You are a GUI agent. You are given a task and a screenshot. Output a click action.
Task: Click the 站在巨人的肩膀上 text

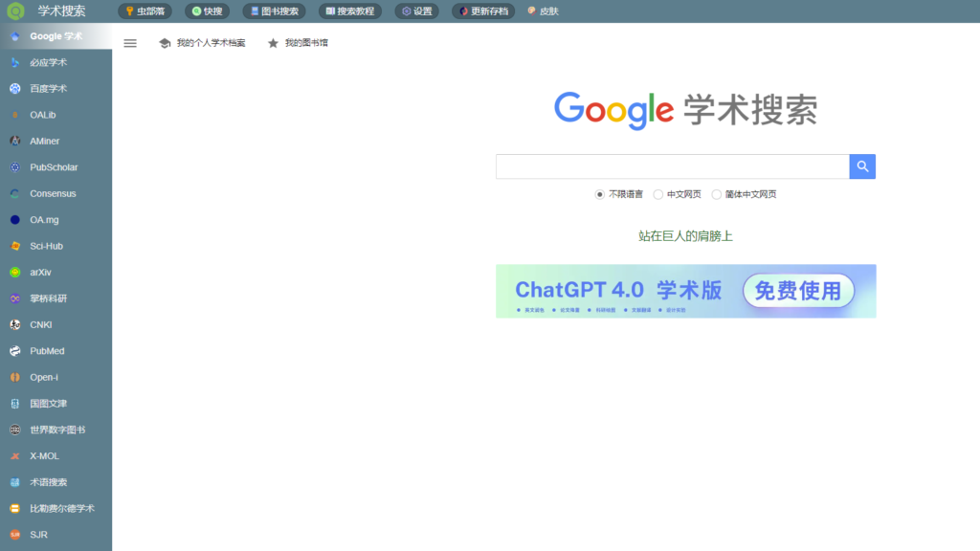[x=685, y=236]
